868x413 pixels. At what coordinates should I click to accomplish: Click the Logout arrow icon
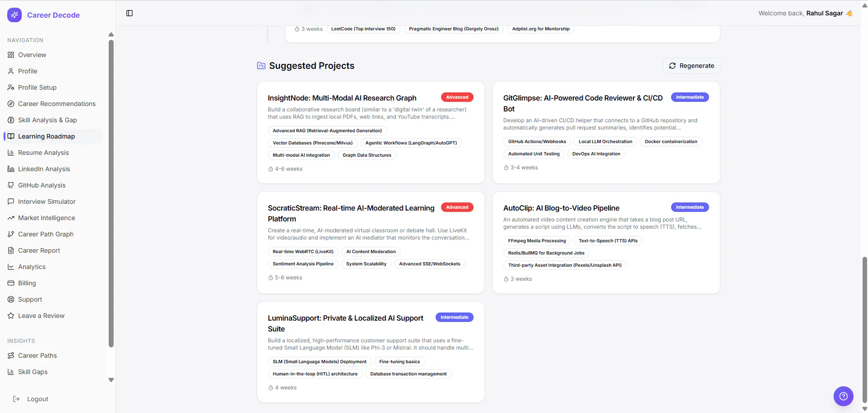click(x=16, y=399)
